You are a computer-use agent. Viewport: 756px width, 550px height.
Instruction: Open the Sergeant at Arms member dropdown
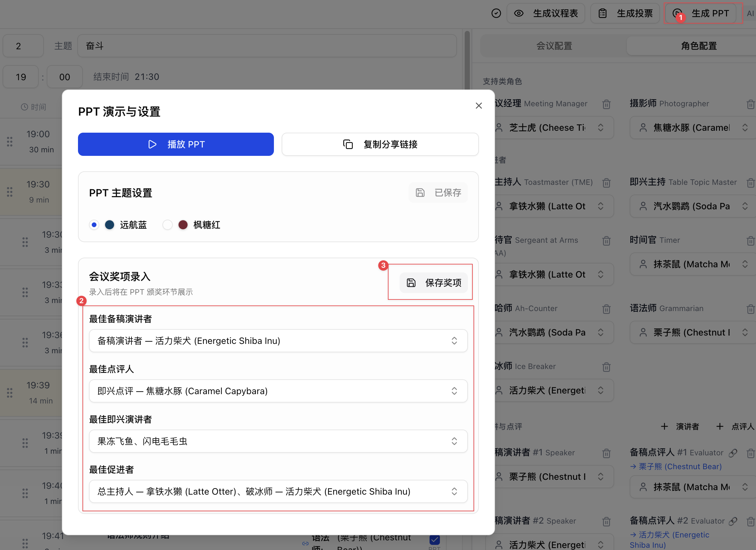[554, 274]
